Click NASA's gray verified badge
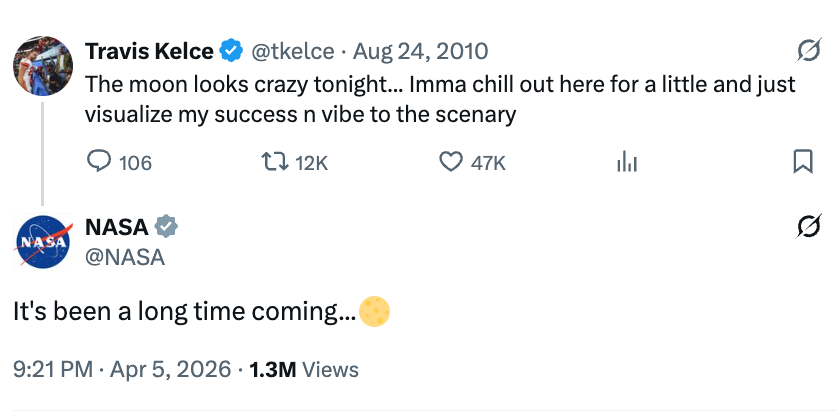The height and width of the screenshot is (412, 836). tap(166, 227)
